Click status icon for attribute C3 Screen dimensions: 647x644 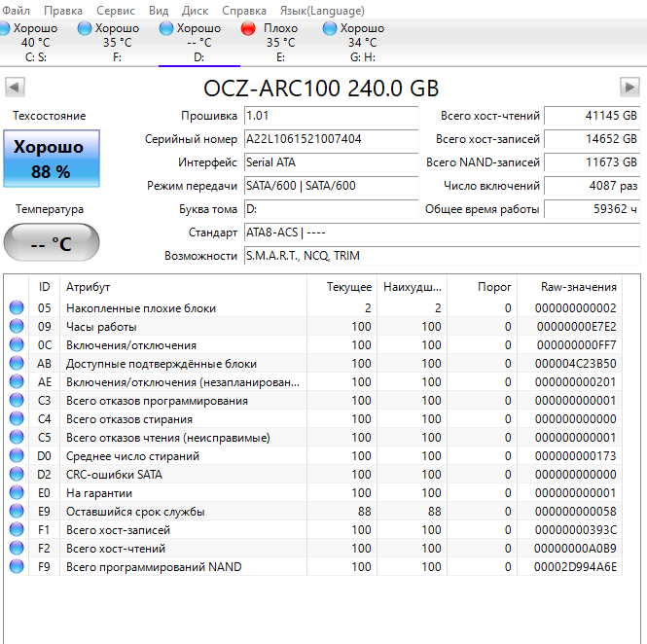pyautogui.click(x=17, y=401)
